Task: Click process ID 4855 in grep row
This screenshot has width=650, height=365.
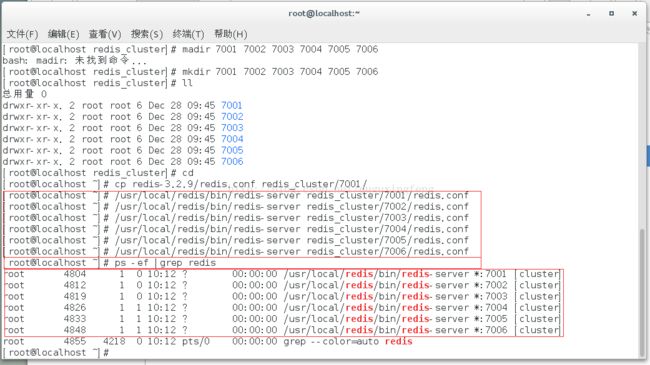Action: pos(75,341)
